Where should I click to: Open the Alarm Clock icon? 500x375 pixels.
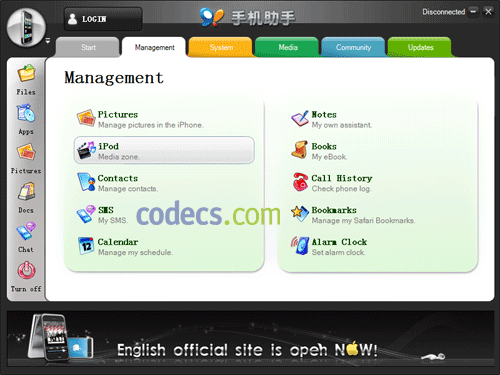click(300, 246)
